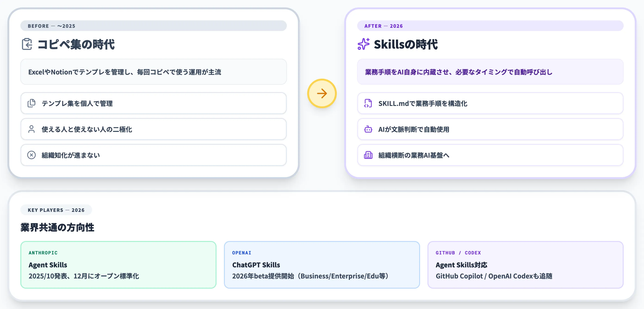Click the text 使える人と使えない人の二極化
The height and width of the screenshot is (309, 644).
pyautogui.click(x=87, y=130)
